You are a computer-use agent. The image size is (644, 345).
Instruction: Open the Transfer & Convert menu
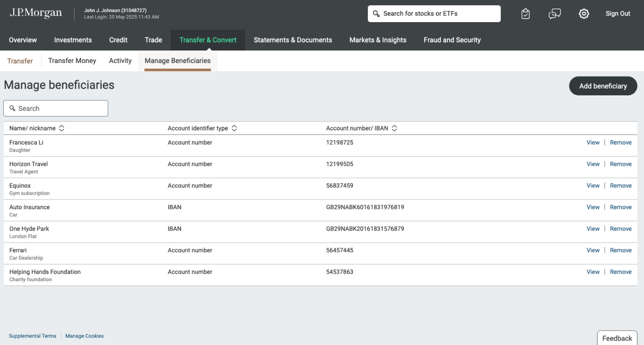click(x=208, y=40)
